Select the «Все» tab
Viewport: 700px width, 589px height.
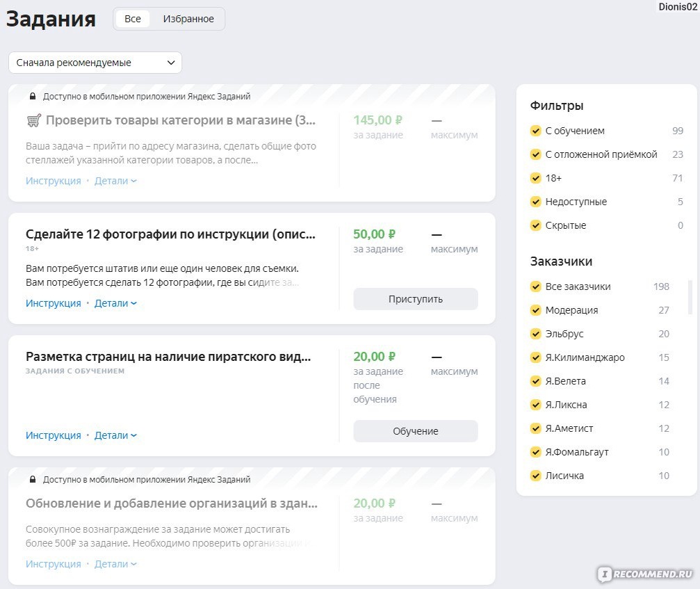[x=131, y=19]
